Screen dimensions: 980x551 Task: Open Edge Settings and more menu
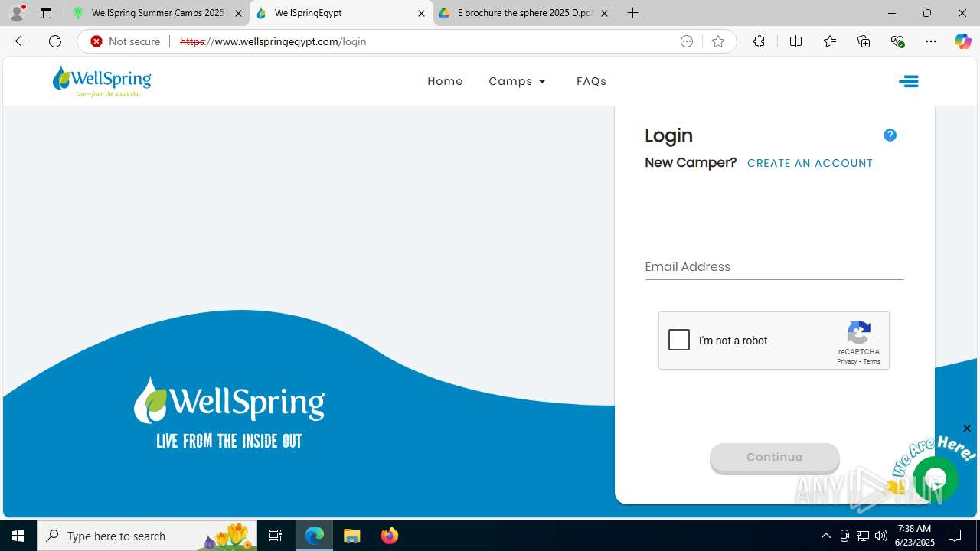931,41
